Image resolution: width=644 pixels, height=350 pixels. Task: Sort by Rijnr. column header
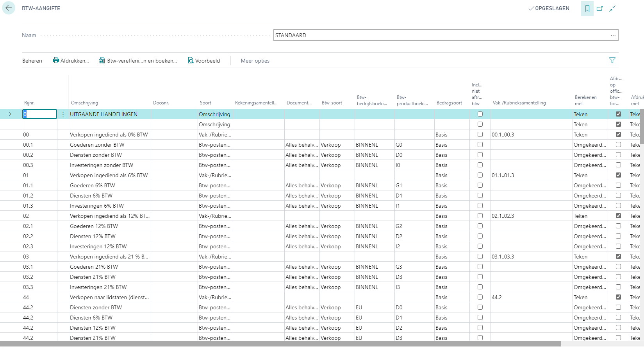[29, 103]
